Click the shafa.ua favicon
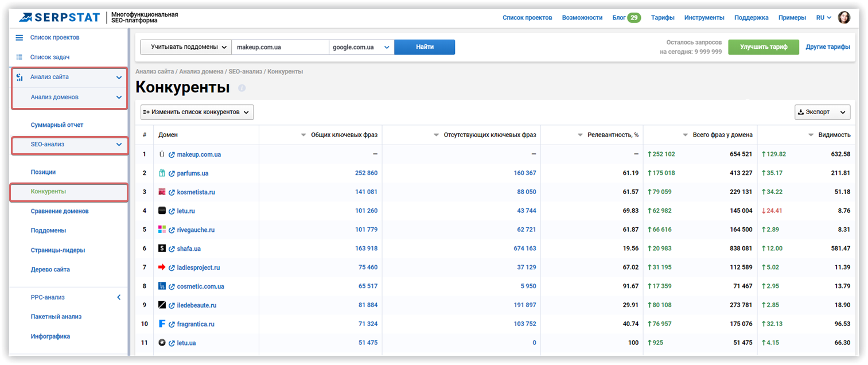The height and width of the screenshot is (365, 868). tap(162, 248)
